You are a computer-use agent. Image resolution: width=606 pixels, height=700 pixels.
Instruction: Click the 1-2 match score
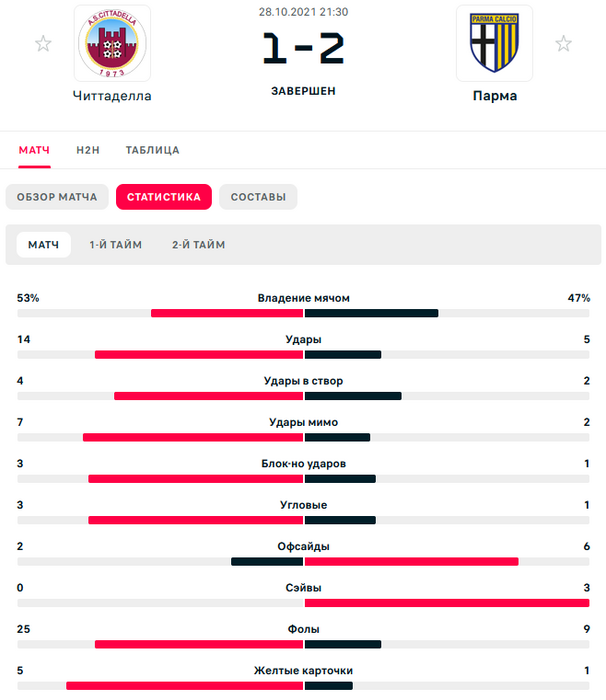303,49
